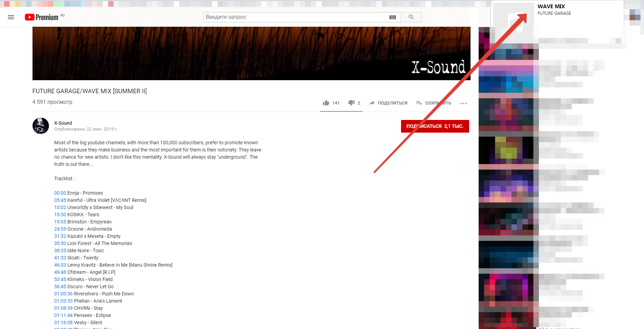Start a search with the magnifier icon

(x=411, y=17)
